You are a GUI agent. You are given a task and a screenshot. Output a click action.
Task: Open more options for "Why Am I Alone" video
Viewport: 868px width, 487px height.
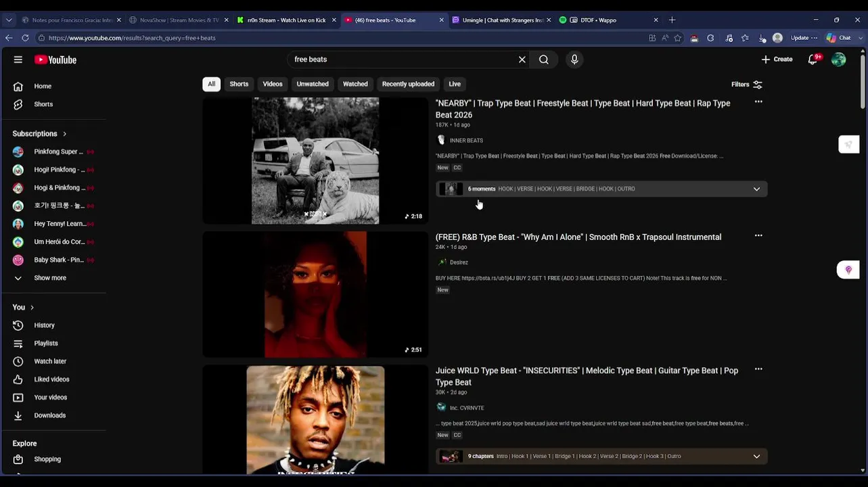point(758,236)
